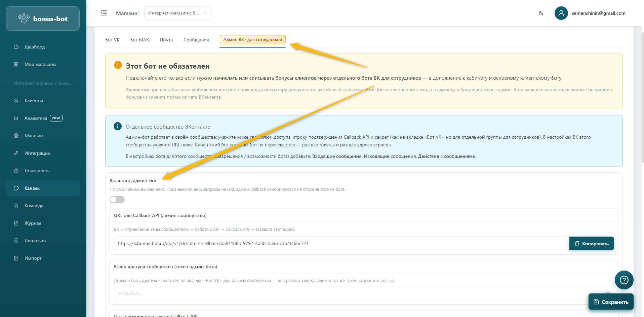Click the user avatar icon
644x317 pixels.
[561, 13]
